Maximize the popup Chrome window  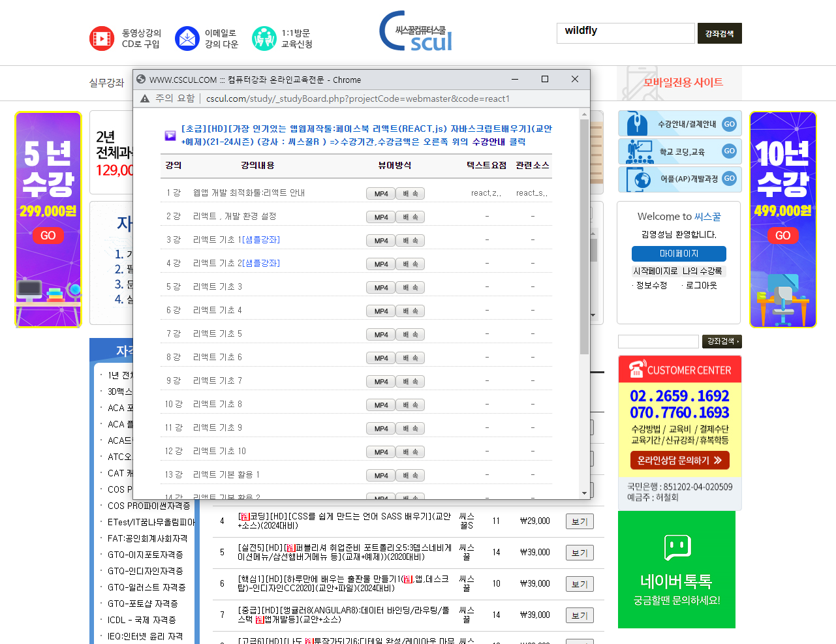click(x=545, y=80)
